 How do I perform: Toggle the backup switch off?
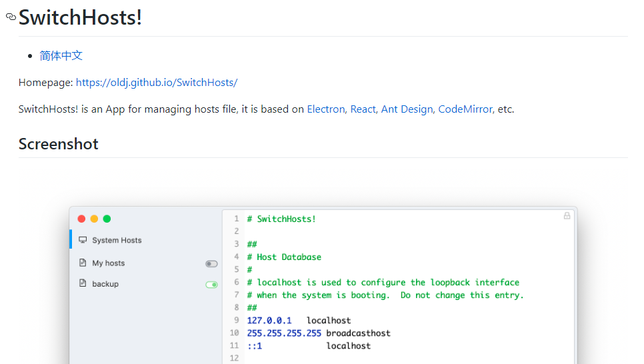[x=211, y=285]
